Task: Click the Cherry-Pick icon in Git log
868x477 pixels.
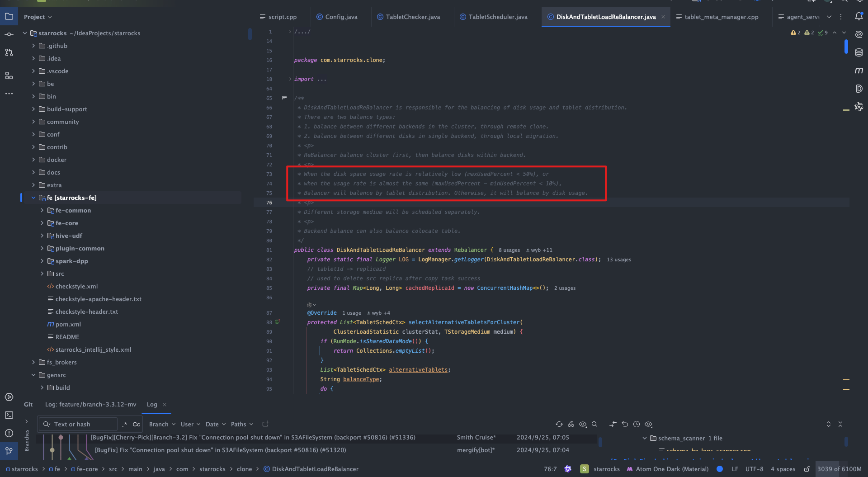Action: (x=571, y=424)
